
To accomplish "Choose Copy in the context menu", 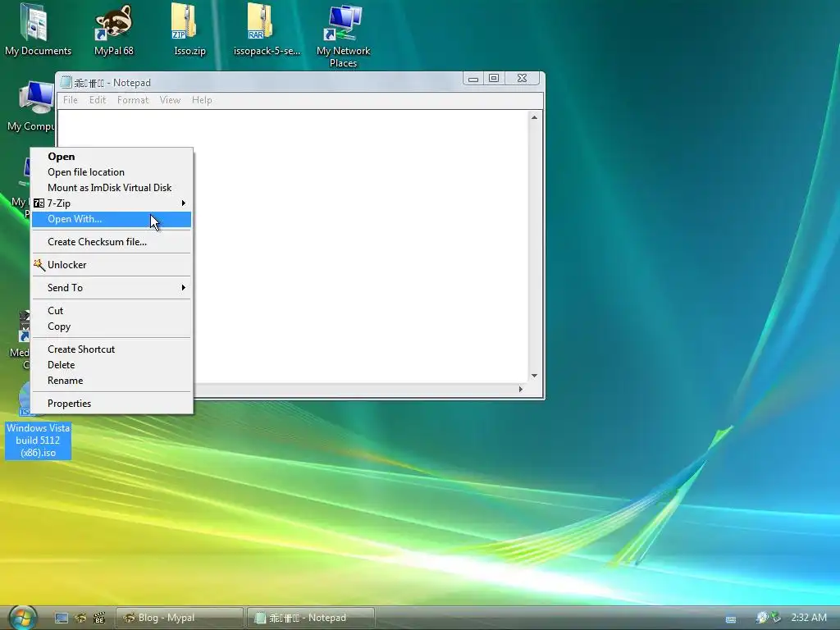I will coord(112,326).
